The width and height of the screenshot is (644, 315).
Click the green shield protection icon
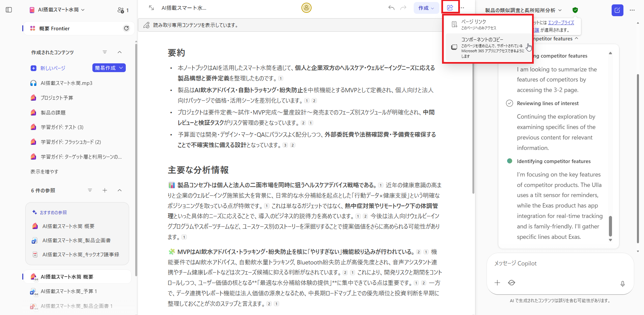[575, 10]
